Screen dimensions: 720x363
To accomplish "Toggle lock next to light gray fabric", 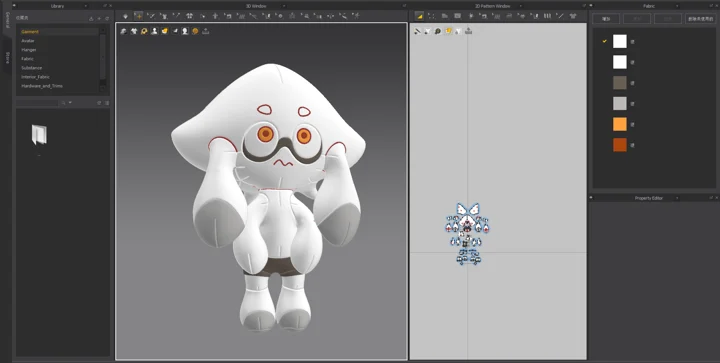I will tap(632, 104).
